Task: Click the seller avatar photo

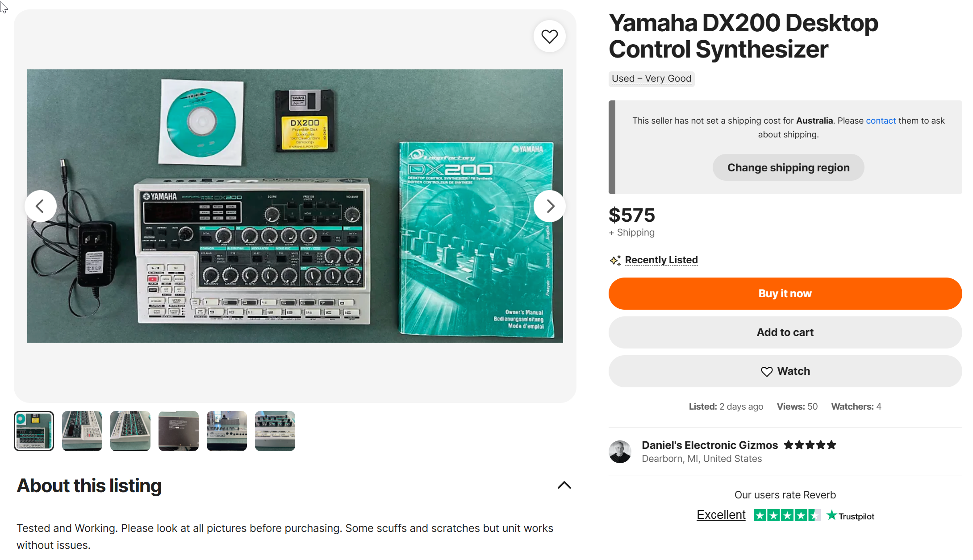Action: coord(620,452)
